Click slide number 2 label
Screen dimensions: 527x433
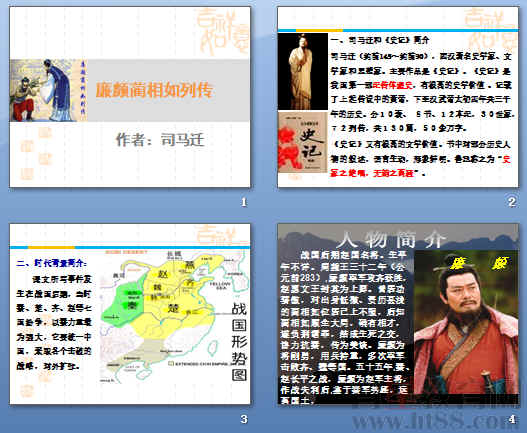coord(512,202)
